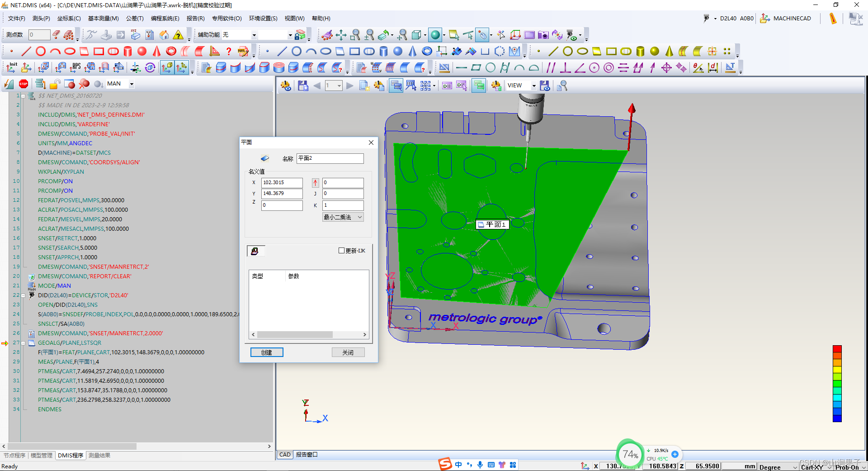Image resolution: width=868 pixels, height=471 pixels.
Task: Open the 最小二乘法 algorithm dropdown
Action: (x=343, y=217)
